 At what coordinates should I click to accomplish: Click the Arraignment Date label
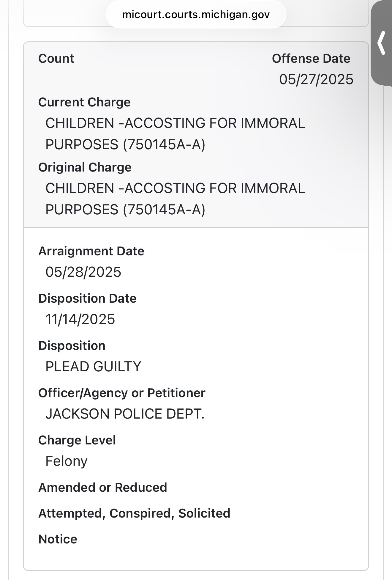pyautogui.click(x=91, y=251)
